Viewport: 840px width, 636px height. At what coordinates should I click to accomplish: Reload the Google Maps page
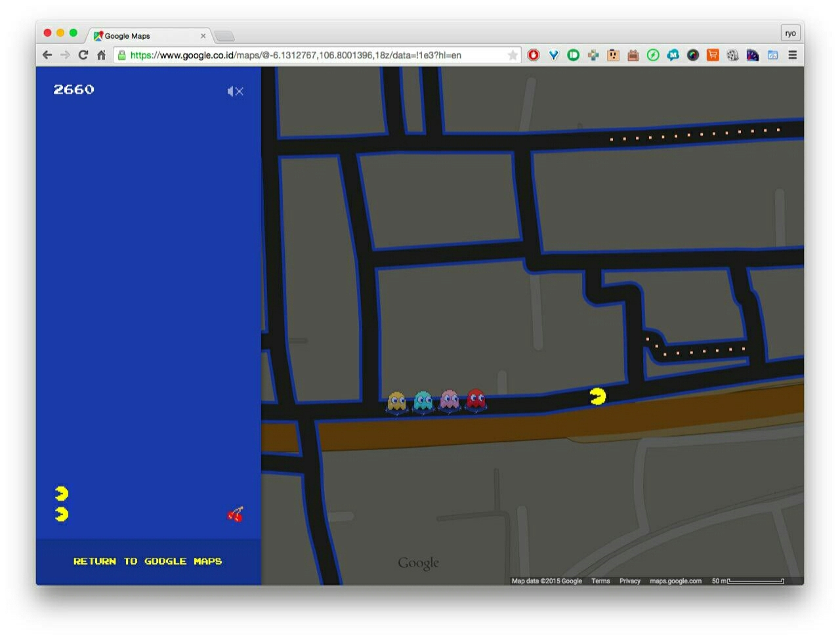pos(83,55)
